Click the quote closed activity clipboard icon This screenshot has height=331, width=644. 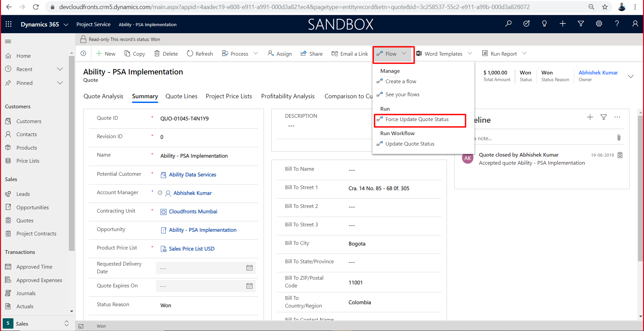(620, 155)
